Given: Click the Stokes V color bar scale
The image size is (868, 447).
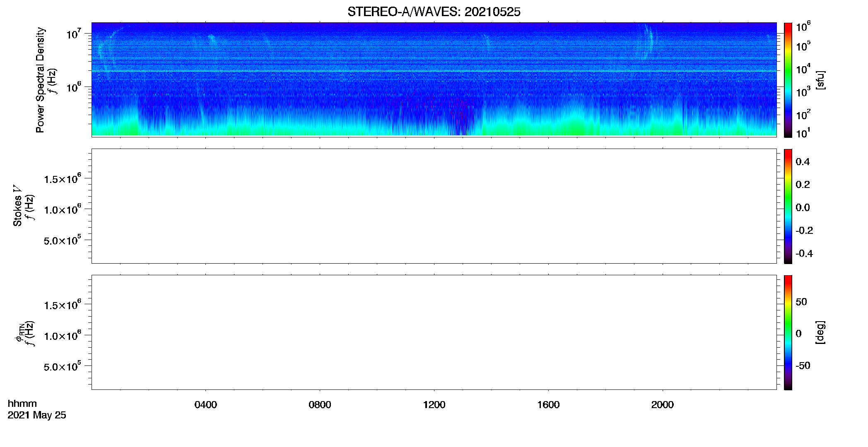Looking at the screenshot, I should click(x=788, y=206).
